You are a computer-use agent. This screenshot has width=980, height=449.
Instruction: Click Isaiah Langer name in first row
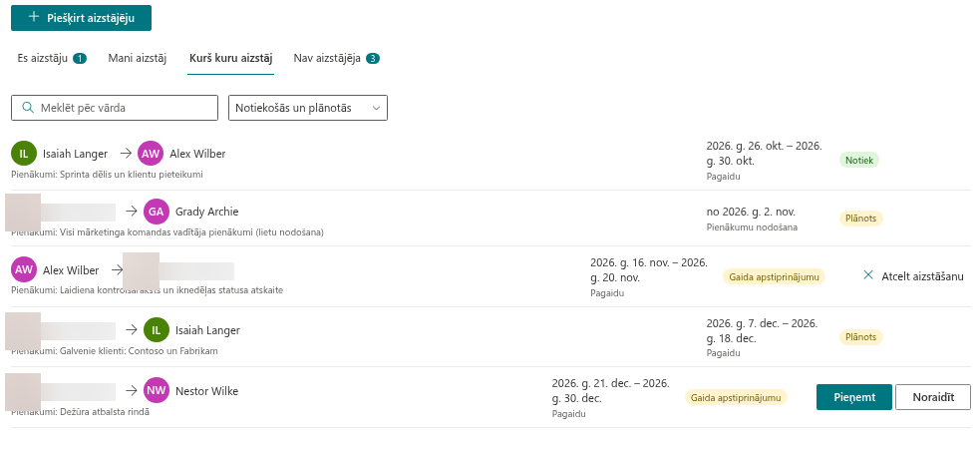75,154
